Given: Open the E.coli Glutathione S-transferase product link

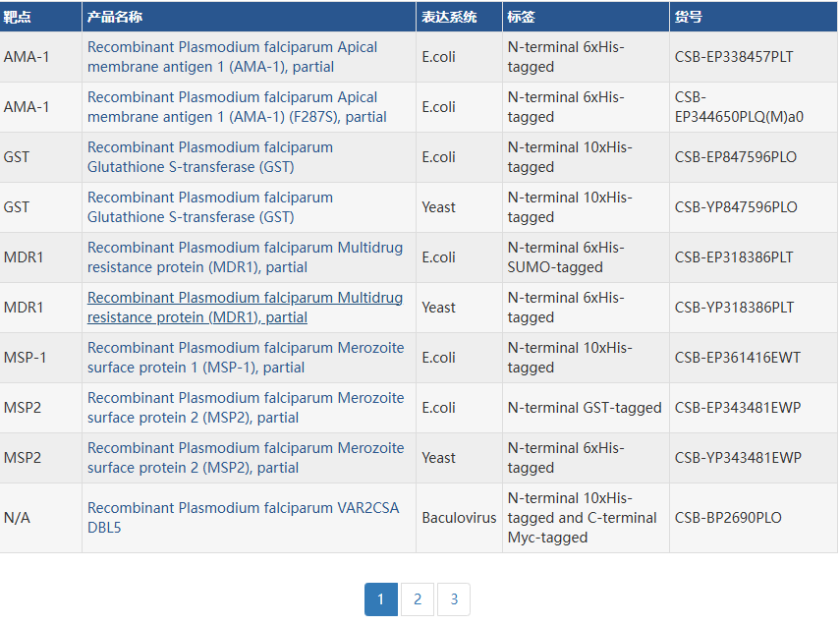Looking at the screenshot, I should point(210,157).
